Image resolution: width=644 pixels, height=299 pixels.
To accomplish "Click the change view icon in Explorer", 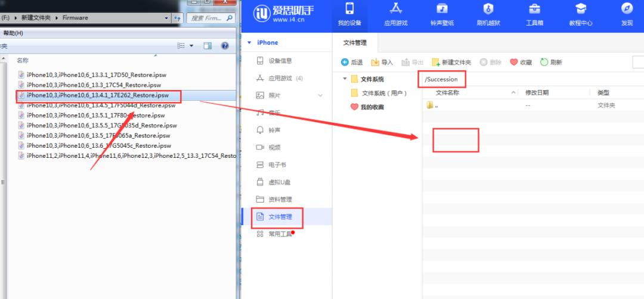I will point(181,46).
